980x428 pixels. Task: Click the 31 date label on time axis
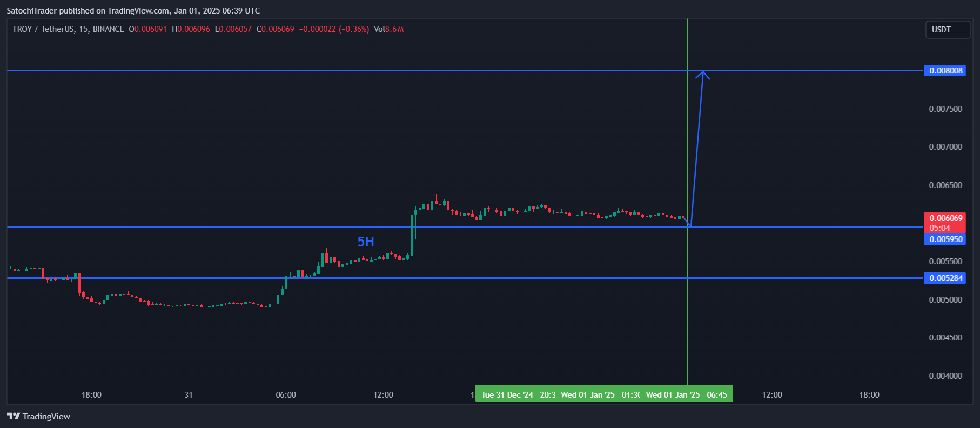pyautogui.click(x=189, y=395)
